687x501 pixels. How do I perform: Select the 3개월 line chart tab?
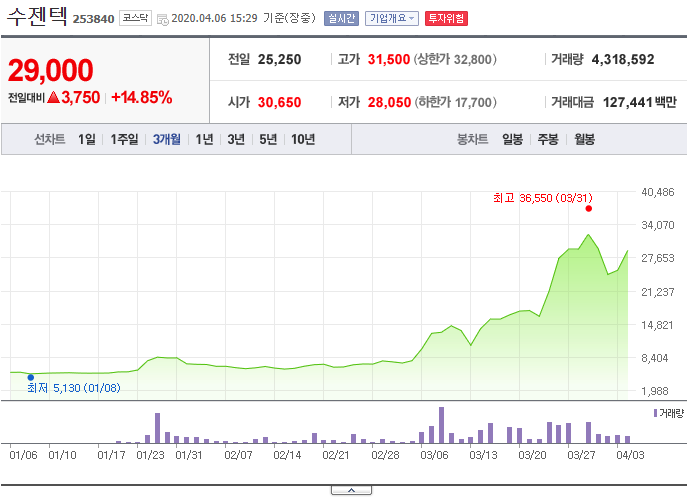point(166,139)
